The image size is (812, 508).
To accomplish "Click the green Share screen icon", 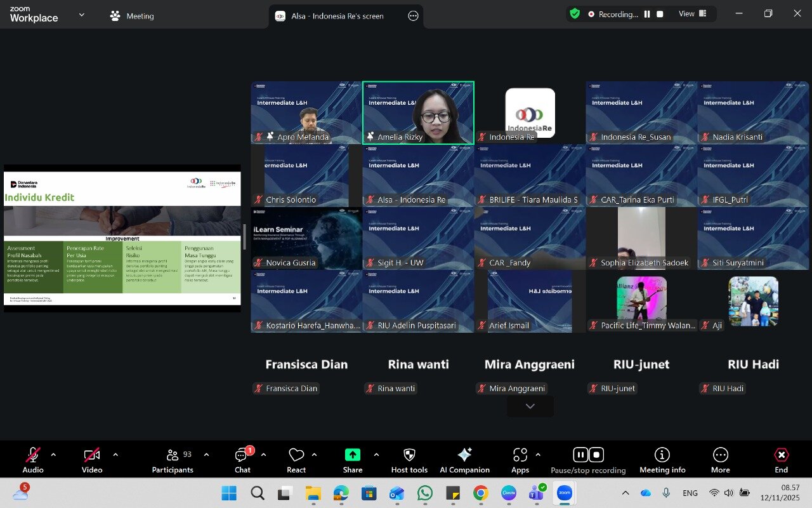I will coord(352,455).
